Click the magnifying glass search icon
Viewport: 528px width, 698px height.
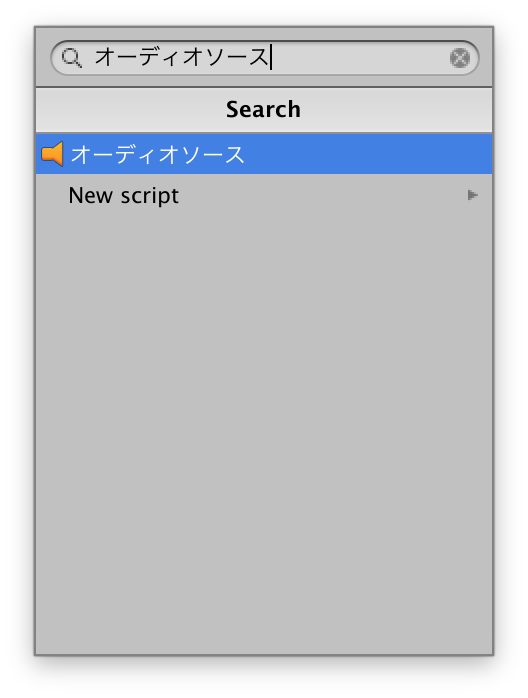(72, 58)
